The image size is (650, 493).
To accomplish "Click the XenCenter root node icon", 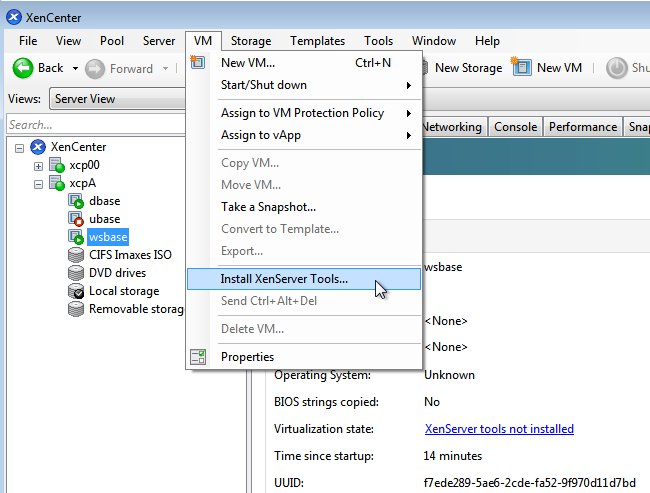I will pyautogui.click(x=38, y=147).
